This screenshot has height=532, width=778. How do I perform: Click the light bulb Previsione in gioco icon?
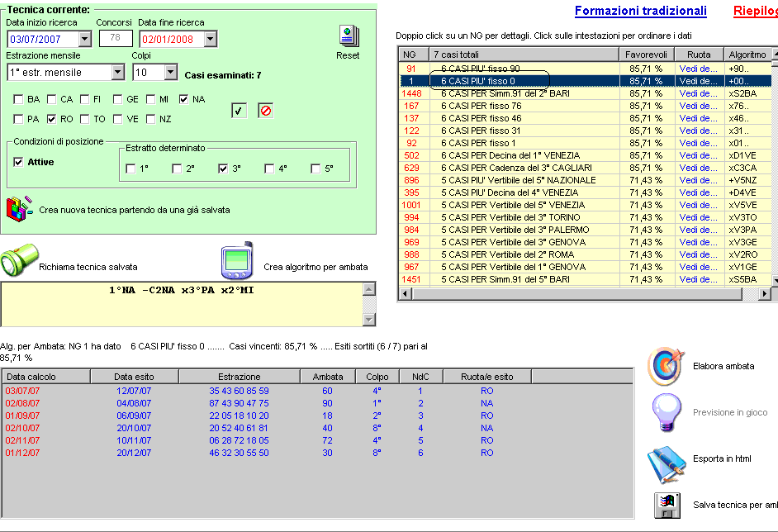(667, 412)
